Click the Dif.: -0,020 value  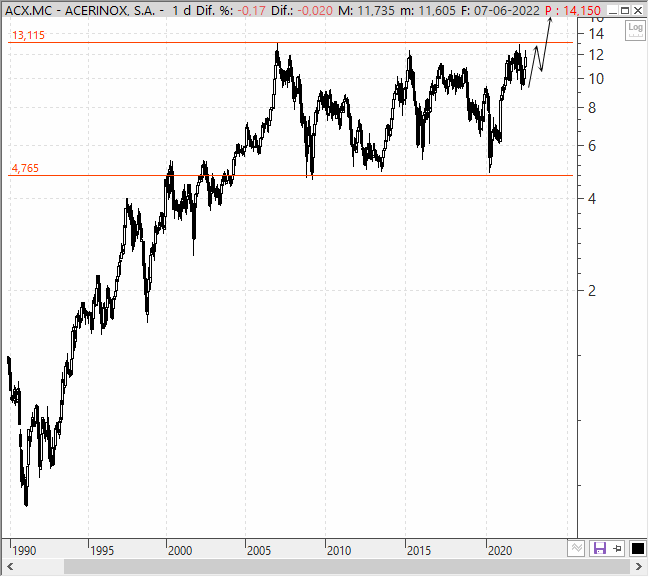pyautogui.click(x=302, y=10)
